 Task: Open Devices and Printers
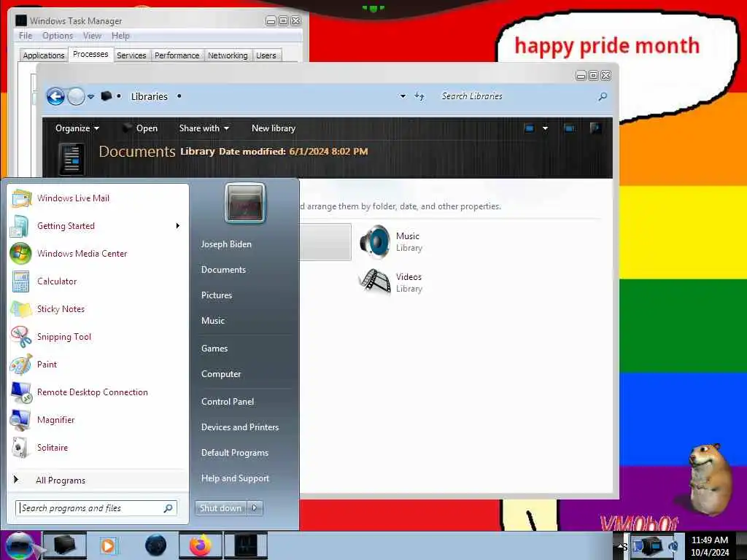pyautogui.click(x=240, y=427)
